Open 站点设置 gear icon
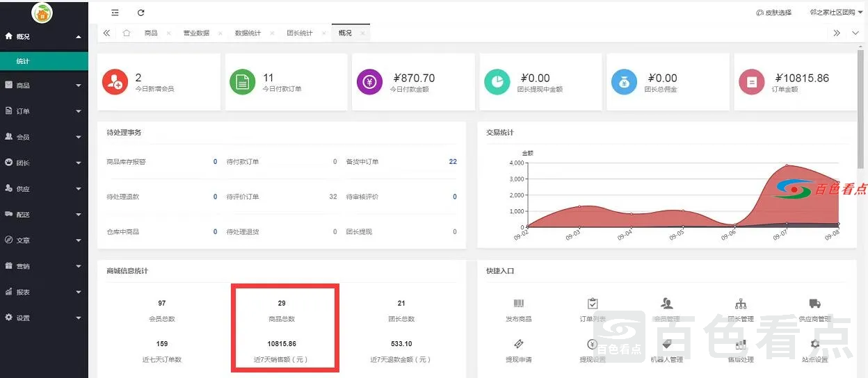 [814, 344]
